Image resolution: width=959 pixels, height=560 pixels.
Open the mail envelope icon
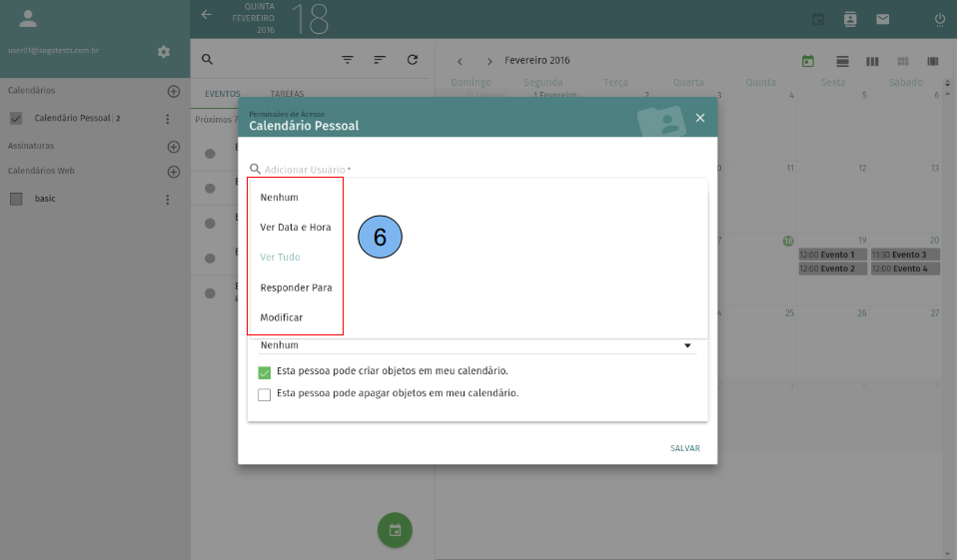click(x=882, y=19)
